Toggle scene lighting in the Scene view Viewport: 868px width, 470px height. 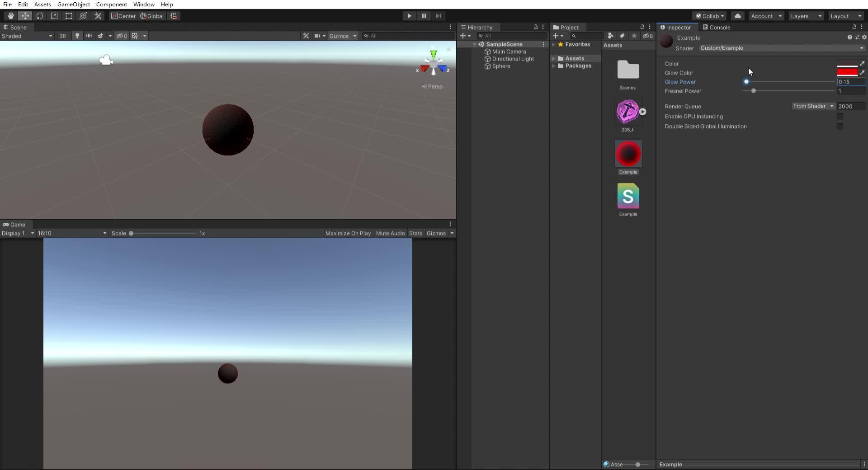click(77, 36)
